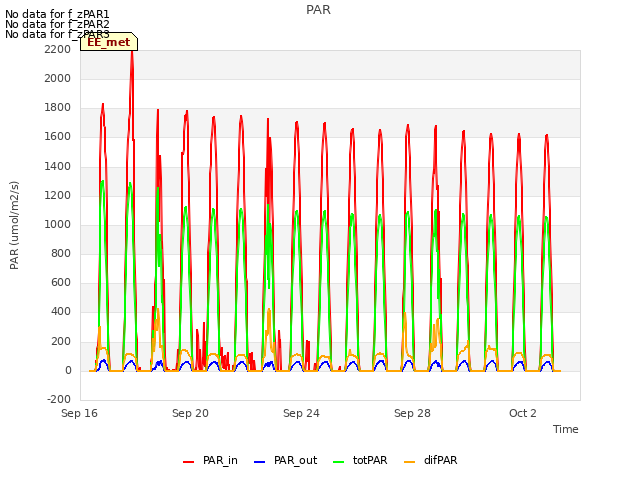Click the 1000 y-axis tick label
Image resolution: width=640 pixels, height=480 pixels.
click(x=58, y=224)
